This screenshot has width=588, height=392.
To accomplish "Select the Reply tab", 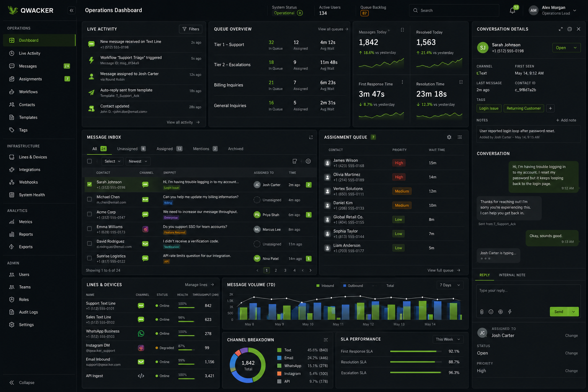I will 485,275.
